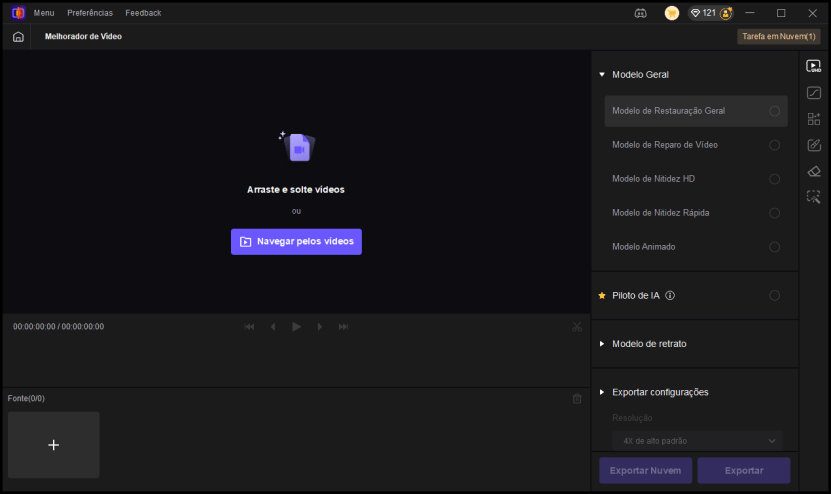The image size is (831, 494).
Task: Click Navegar pelos vídeos button
Action: pos(296,242)
